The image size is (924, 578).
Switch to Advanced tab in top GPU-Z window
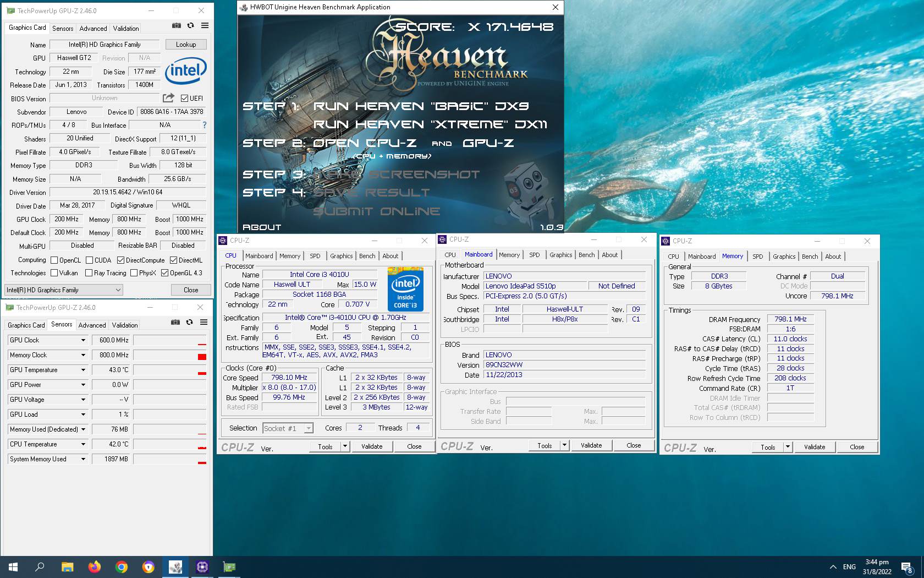pos(93,29)
